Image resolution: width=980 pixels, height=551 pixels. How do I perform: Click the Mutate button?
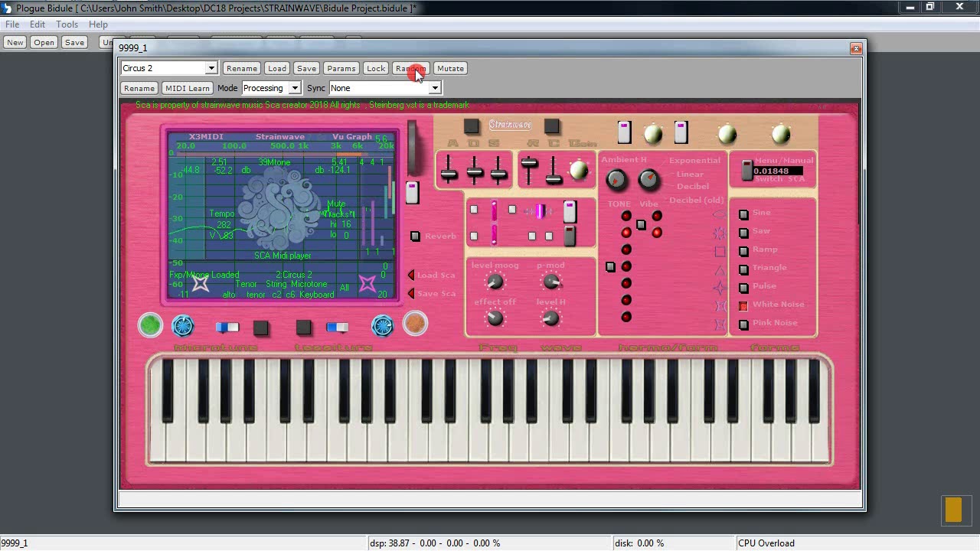[450, 68]
